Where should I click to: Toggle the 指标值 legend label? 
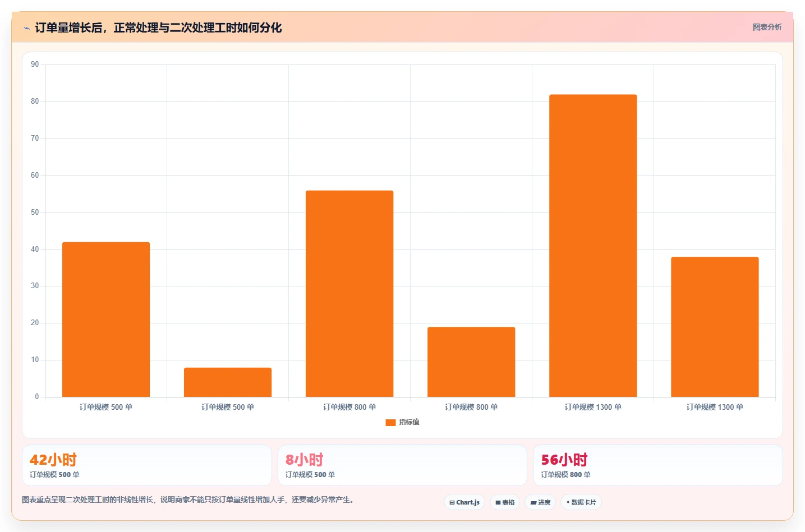pos(409,422)
